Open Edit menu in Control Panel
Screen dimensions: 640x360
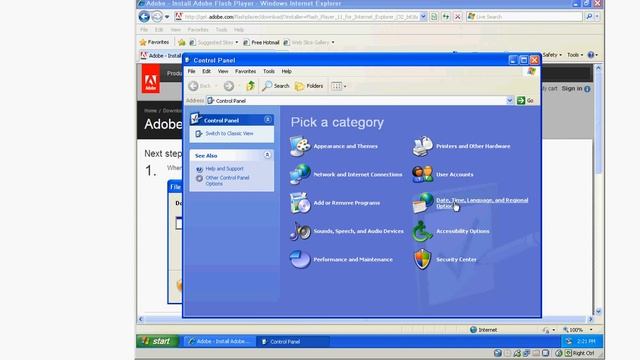tap(207, 71)
